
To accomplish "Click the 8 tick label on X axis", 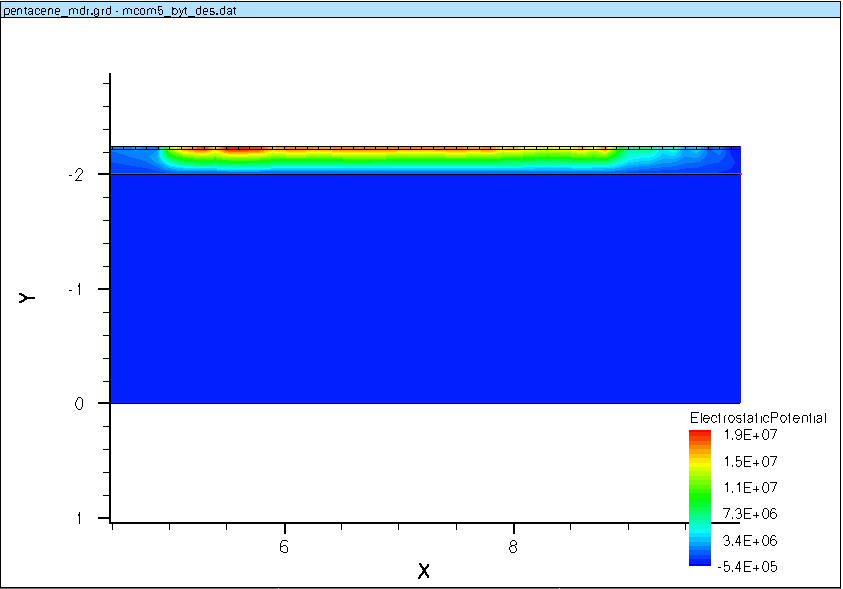I will (x=513, y=546).
